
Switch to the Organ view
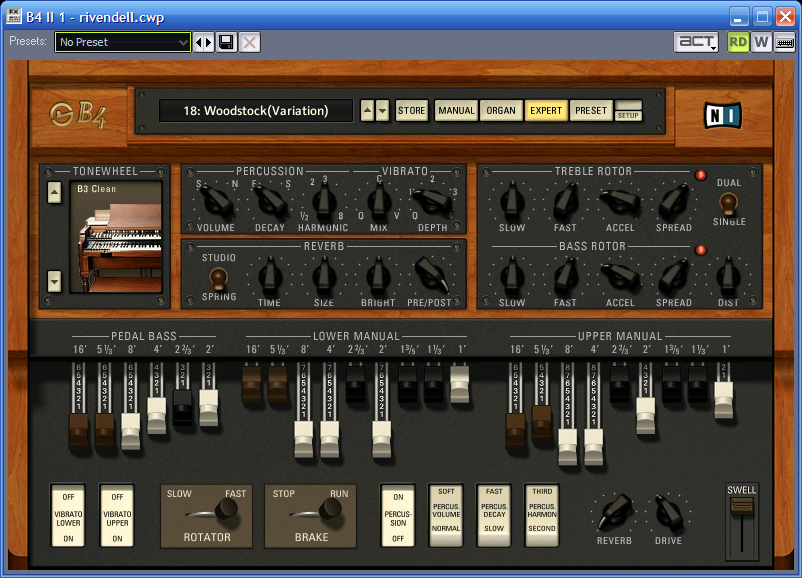coord(501,110)
